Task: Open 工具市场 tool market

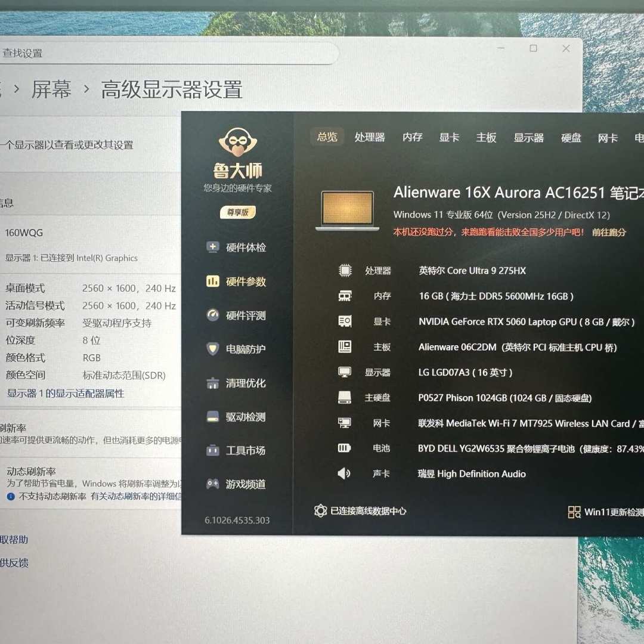Action: 236,451
